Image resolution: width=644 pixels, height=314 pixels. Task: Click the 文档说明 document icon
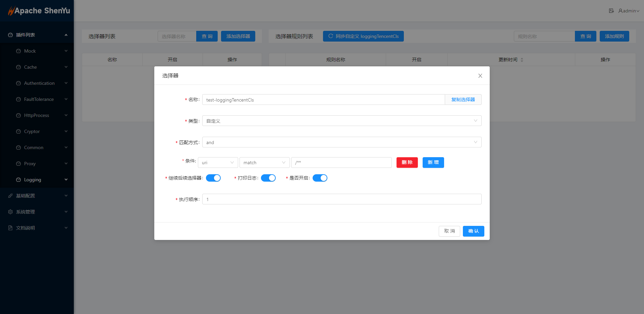pyautogui.click(x=10, y=228)
